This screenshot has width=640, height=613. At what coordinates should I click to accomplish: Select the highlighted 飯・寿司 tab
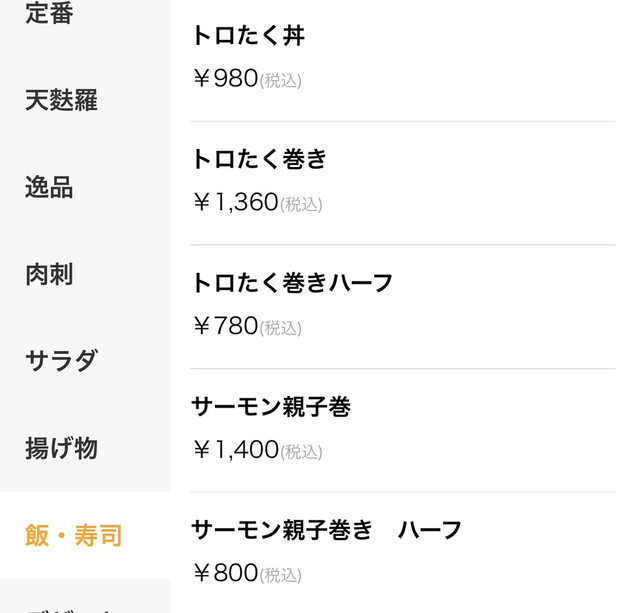pyautogui.click(x=73, y=535)
